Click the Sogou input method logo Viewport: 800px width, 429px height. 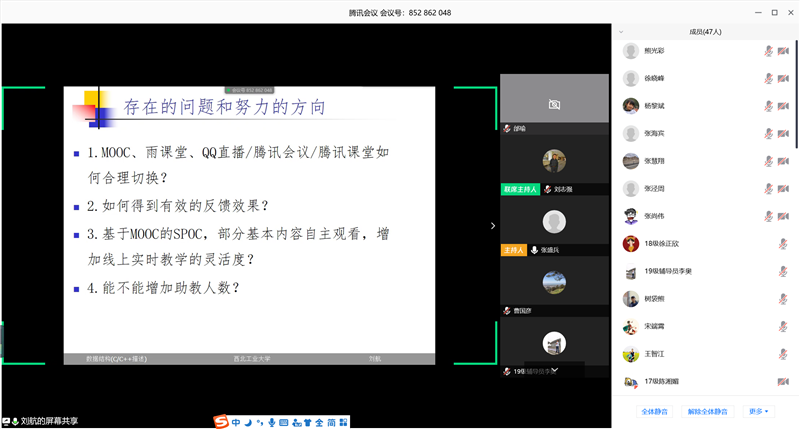tap(221, 422)
